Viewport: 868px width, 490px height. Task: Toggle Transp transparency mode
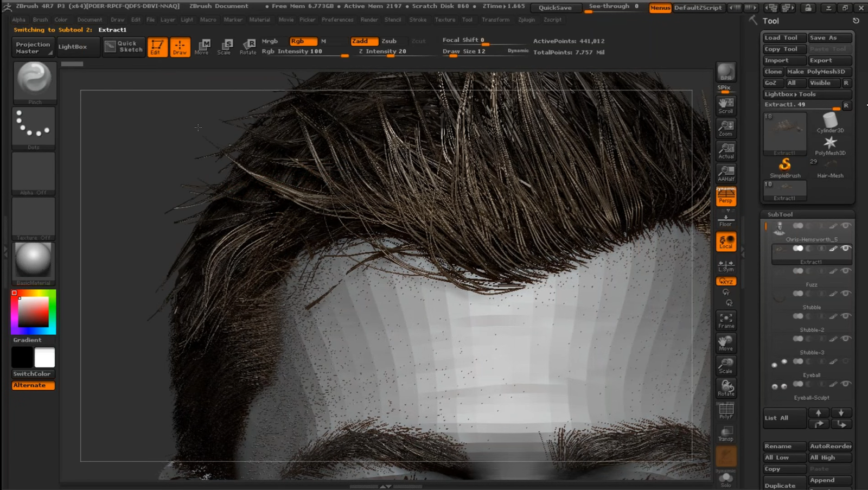(x=726, y=433)
